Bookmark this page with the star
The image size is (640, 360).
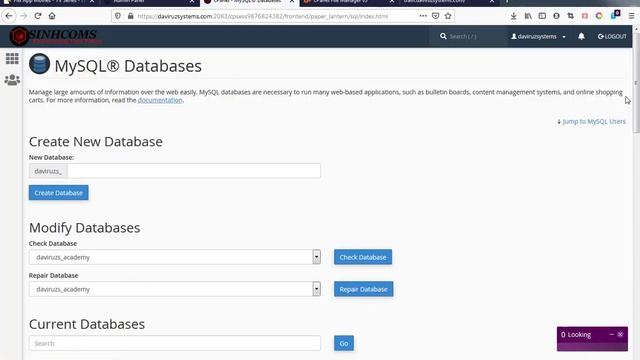(x=448, y=16)
